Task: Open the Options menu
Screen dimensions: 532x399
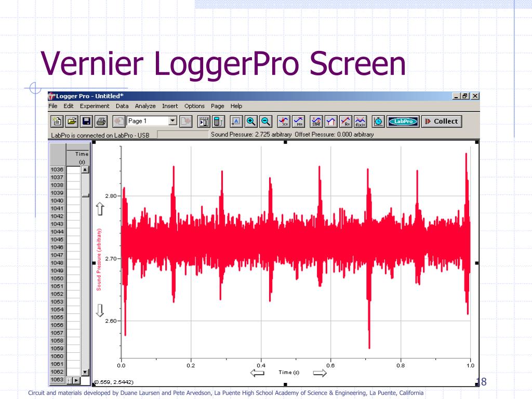Action: (x=194, y=106)
